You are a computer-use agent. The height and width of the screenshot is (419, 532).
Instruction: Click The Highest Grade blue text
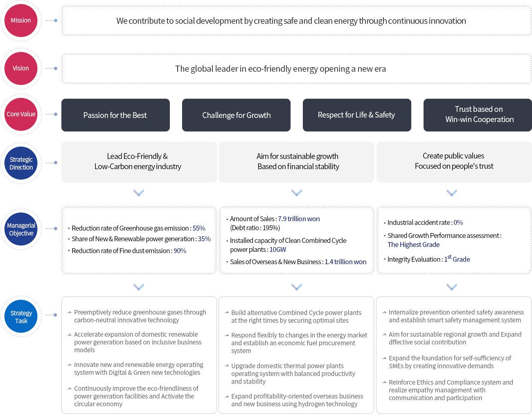[x=414, y=245]
